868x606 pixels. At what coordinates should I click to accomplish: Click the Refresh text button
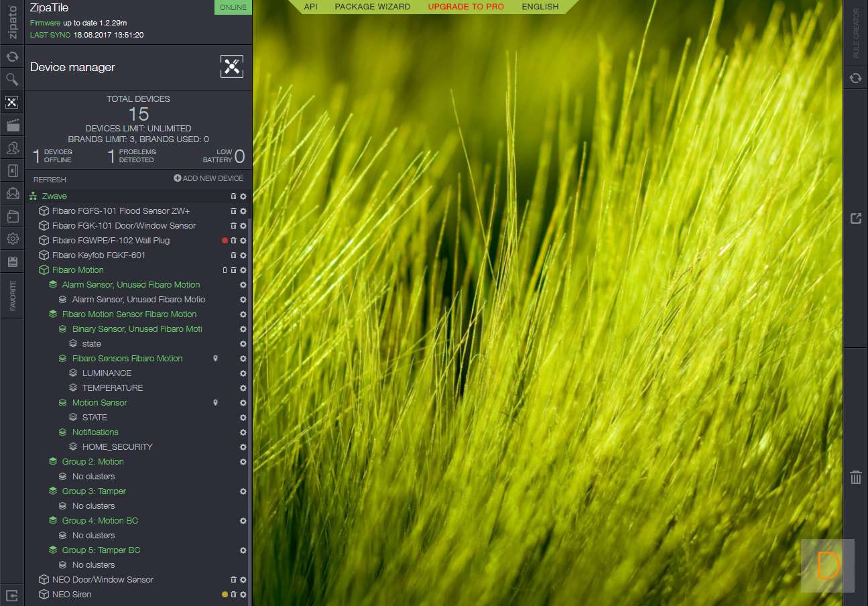[50, 180]
